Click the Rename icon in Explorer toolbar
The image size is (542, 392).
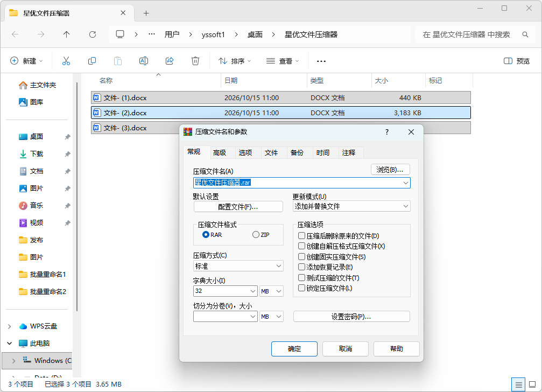[144, 61]
